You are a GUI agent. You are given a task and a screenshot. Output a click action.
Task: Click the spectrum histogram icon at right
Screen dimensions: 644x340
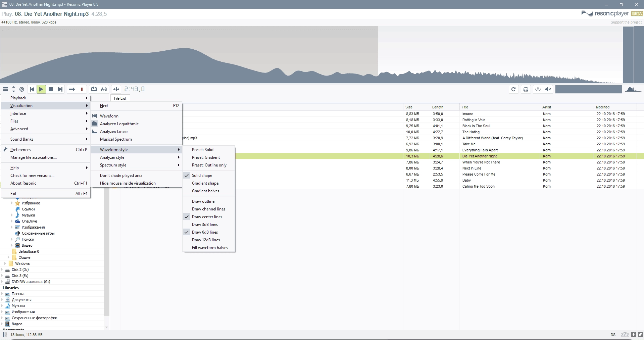[633, 89]
